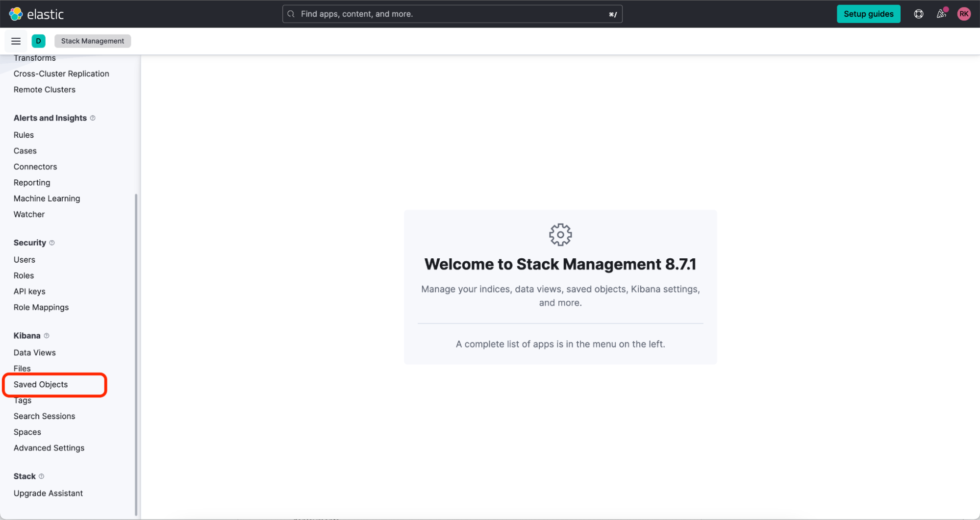The image size is (980, 520).
Task: Click the search magnifier icon
Action: tap(291, 14)
